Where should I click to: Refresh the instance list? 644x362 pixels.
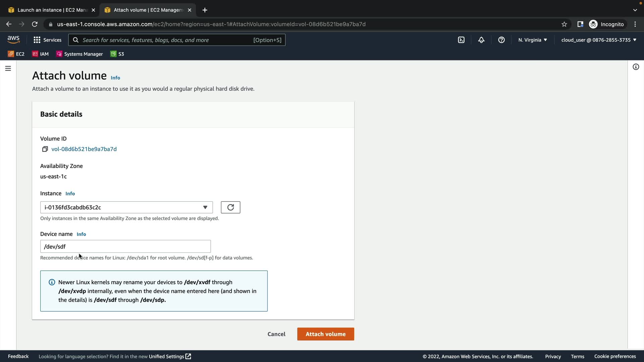230,207
